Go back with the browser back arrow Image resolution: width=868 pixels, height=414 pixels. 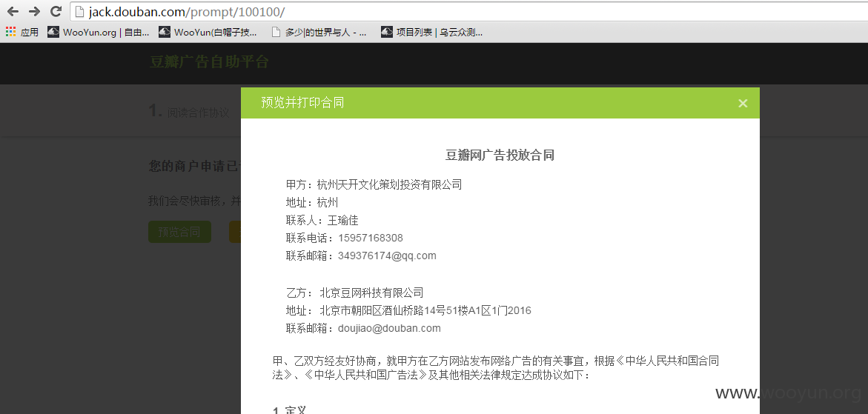[12, 11]
